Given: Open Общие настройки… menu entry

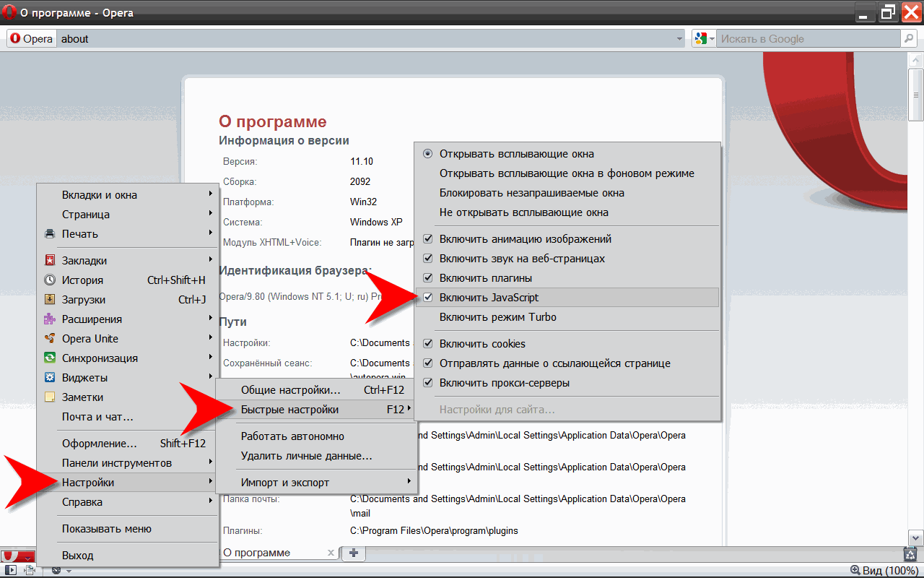Looking at the screenshot, I should coord(316,390).
